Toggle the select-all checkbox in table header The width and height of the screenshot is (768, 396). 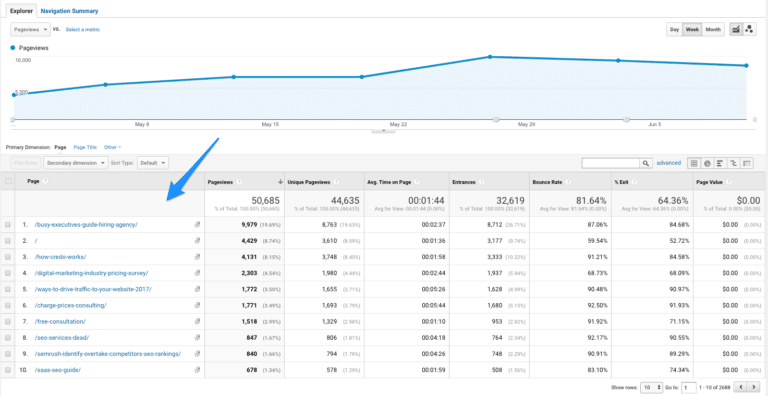[x=7, y=181]
